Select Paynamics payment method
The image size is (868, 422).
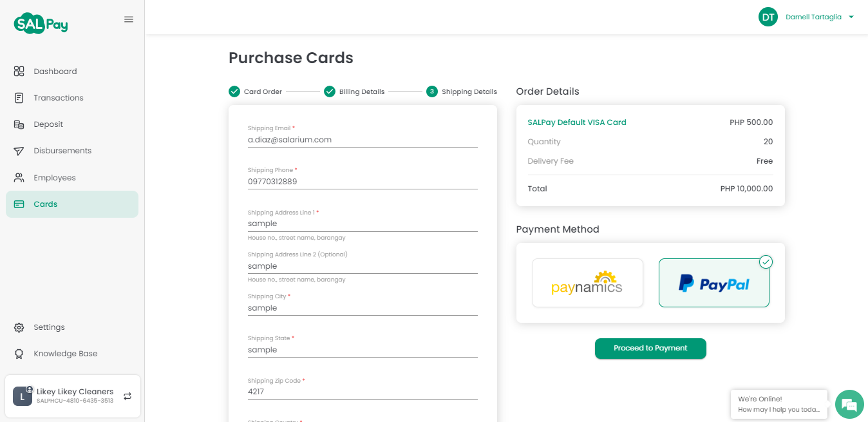[587, 283]
